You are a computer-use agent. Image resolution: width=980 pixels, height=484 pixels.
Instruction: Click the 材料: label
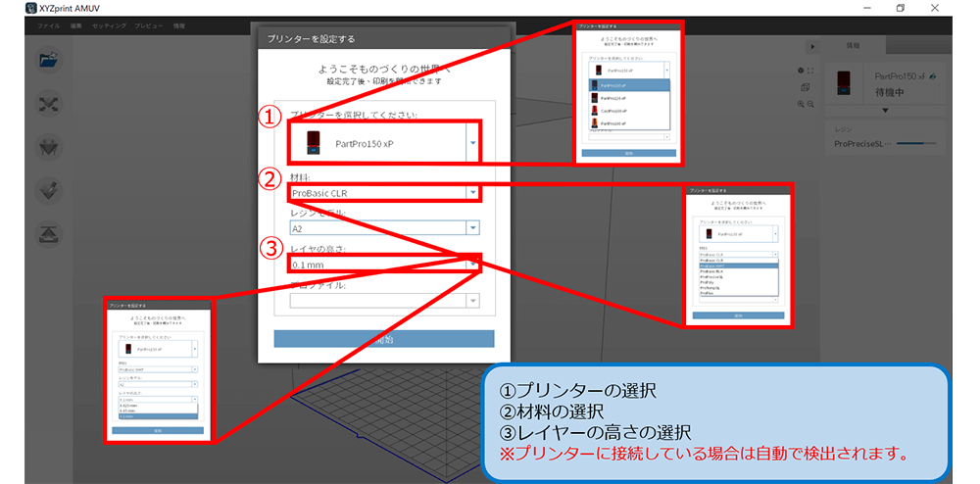pos(301,178)
